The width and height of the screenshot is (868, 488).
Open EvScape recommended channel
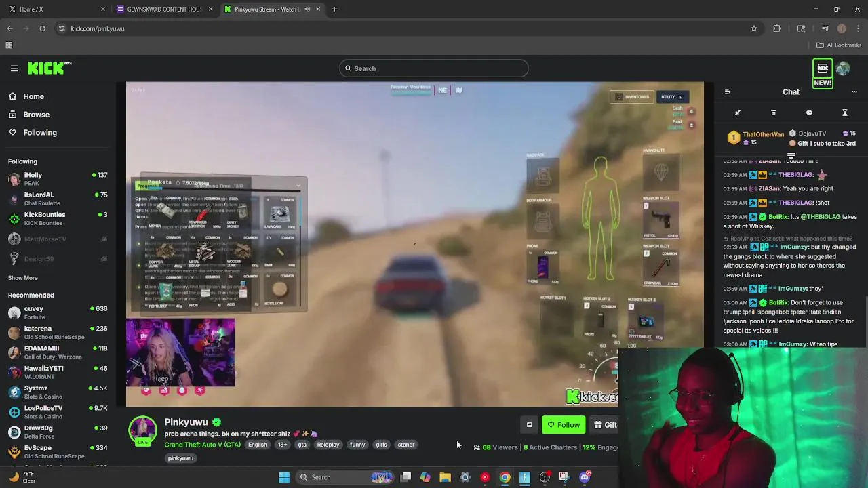point(58,451)
